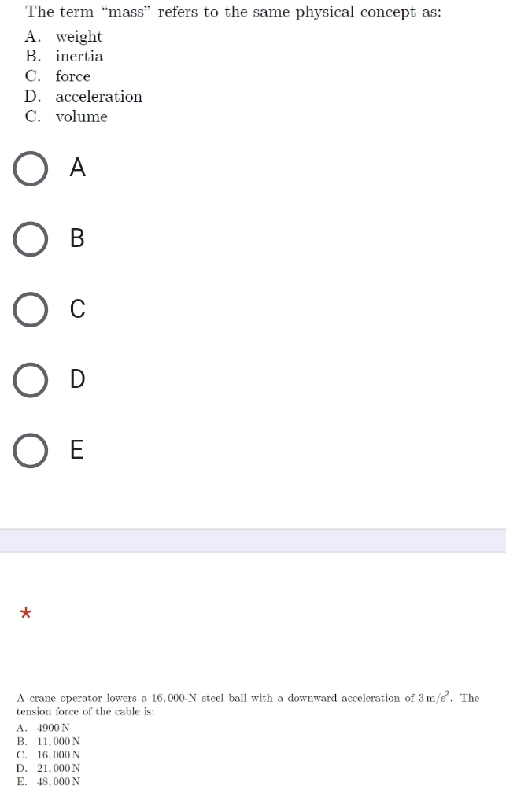
Task: Click the lavender section divider bar
Action: pos(253,541)
